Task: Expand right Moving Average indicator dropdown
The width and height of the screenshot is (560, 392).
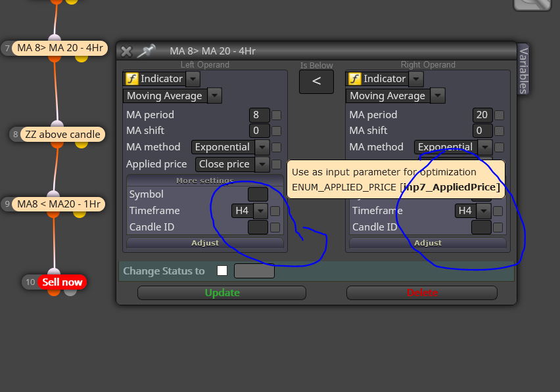Action: click(438, 96)
